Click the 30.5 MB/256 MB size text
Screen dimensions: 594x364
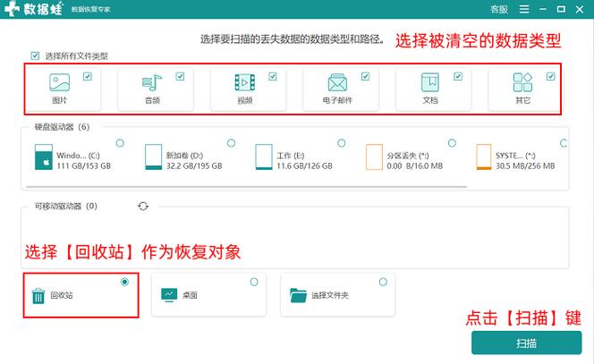[525, 166]
